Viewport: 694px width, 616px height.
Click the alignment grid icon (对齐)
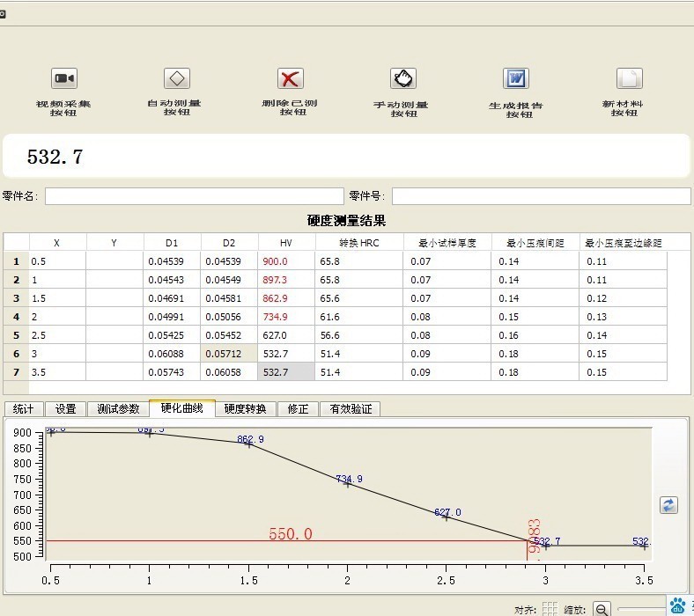[549, 608]
